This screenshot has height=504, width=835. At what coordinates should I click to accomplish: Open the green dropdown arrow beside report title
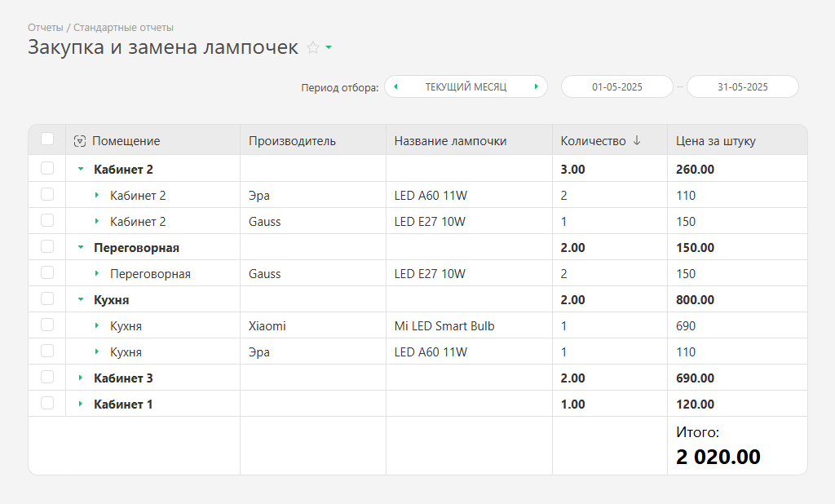point(329,48)
